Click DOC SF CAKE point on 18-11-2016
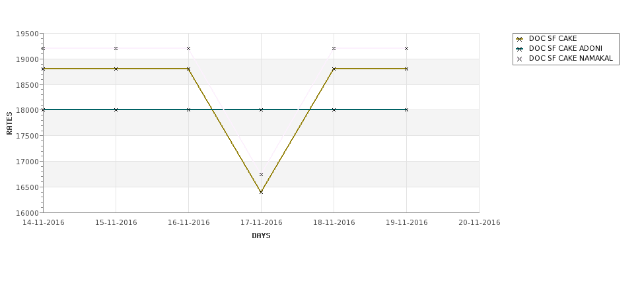The height and width of the screenshot is (283, 644). pos(334,69)
